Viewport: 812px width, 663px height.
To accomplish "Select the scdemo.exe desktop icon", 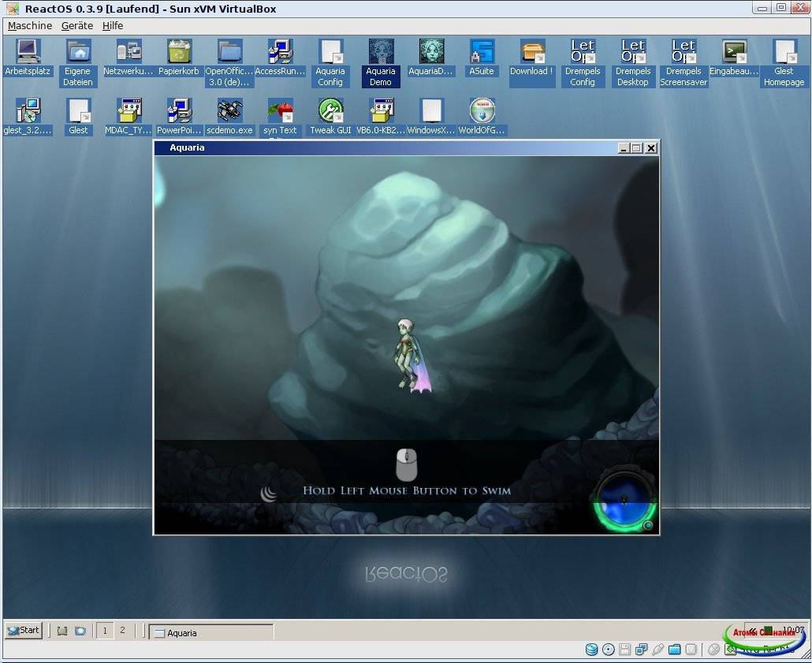I will pos(229,111).
